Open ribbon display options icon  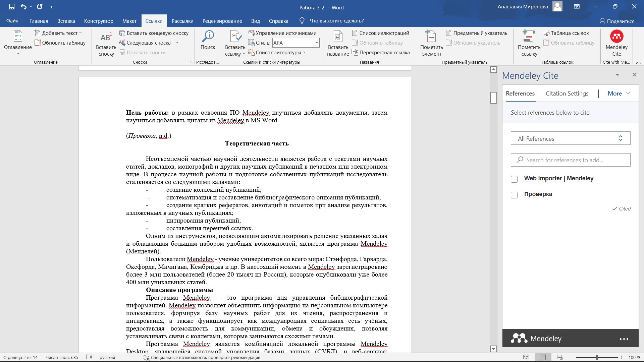click(x=577, y=7)
